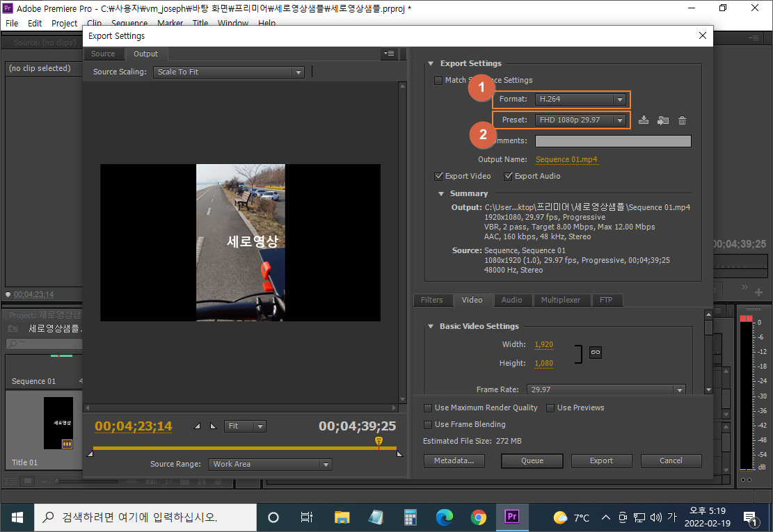Open Microsoft Edge from the taskbar
The height and width of the screenshot is (532, 773).
pos(444,517)
